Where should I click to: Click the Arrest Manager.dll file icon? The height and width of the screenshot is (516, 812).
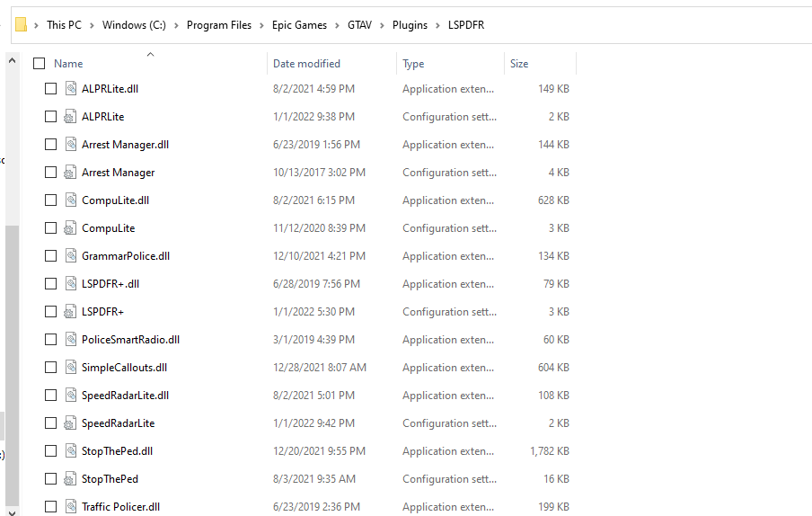coord(71,145)
